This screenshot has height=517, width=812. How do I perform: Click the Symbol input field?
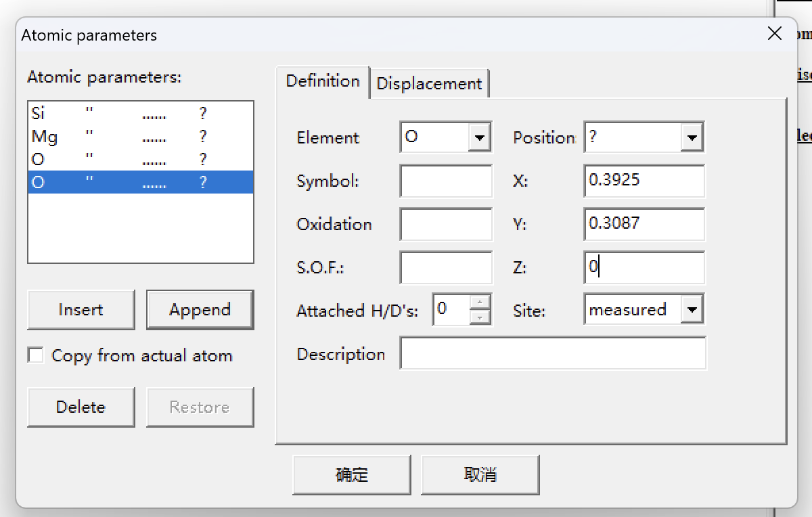pos(446,181)
